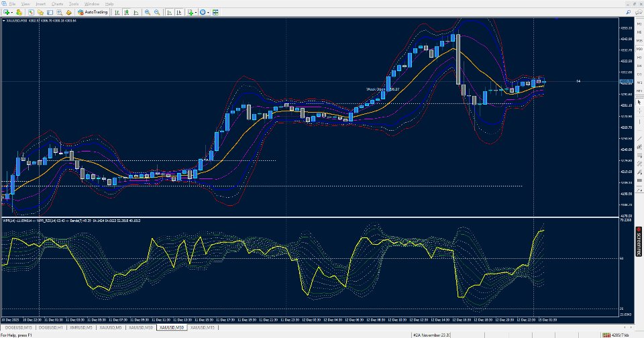Switch to the XAUUSD,M5 chart tab
Viewport: 644px width, 338px height.
point(111,327)
